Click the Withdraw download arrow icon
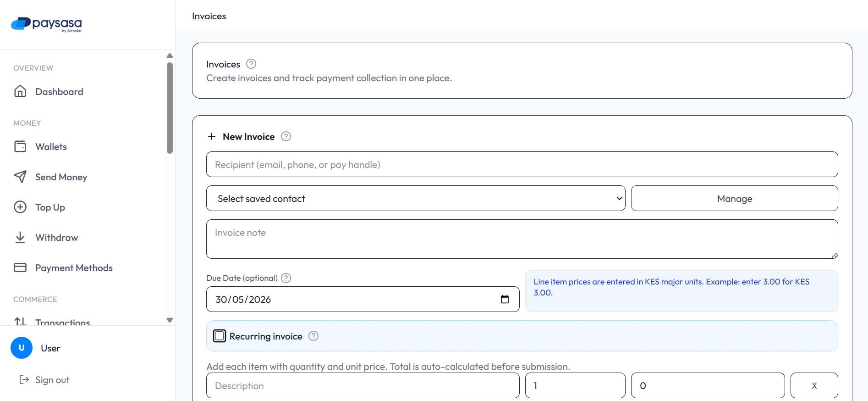 [x=20, y=237]
